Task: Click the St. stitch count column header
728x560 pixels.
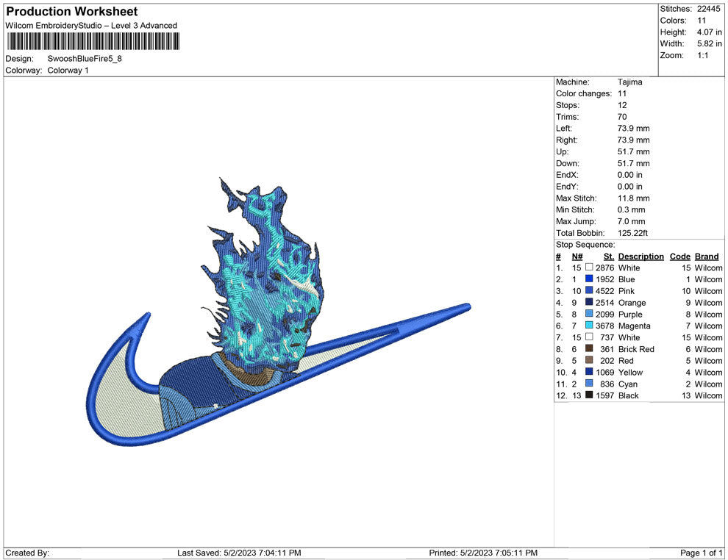Action: [x=608, y=256]
